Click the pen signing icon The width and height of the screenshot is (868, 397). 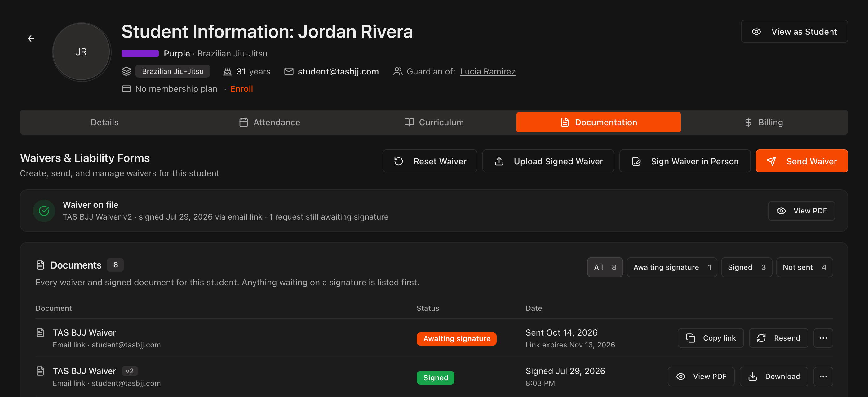click(636, 161)
